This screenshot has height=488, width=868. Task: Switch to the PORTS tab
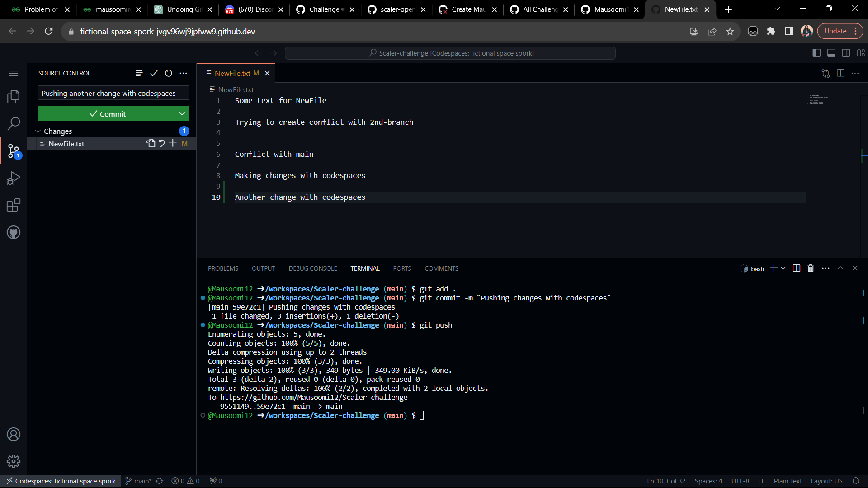pos(401,268)
